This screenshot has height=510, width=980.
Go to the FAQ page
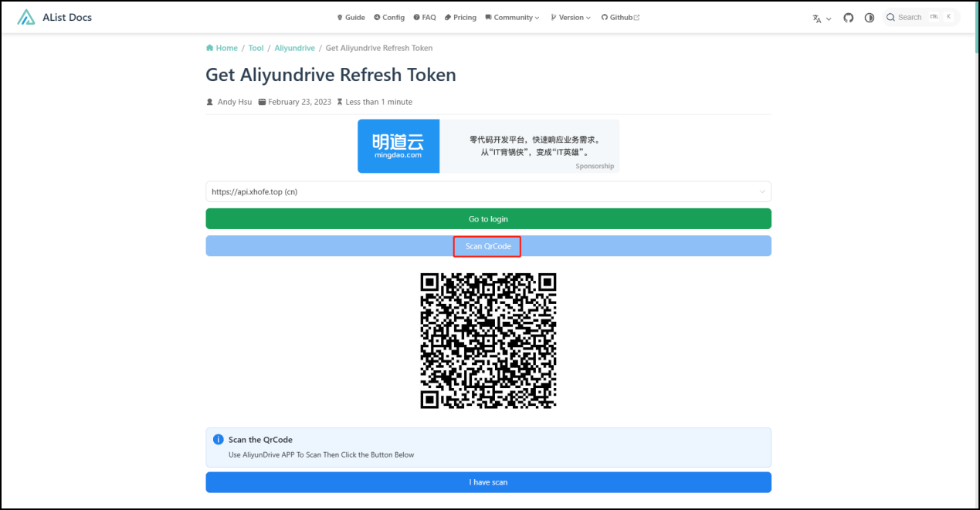pyautogui.click(x=425, y=17)
